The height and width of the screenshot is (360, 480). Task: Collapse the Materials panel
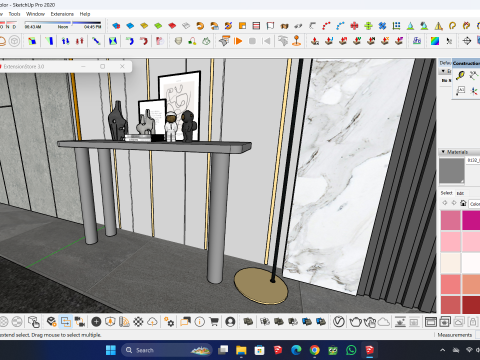[x=443, y=152]
